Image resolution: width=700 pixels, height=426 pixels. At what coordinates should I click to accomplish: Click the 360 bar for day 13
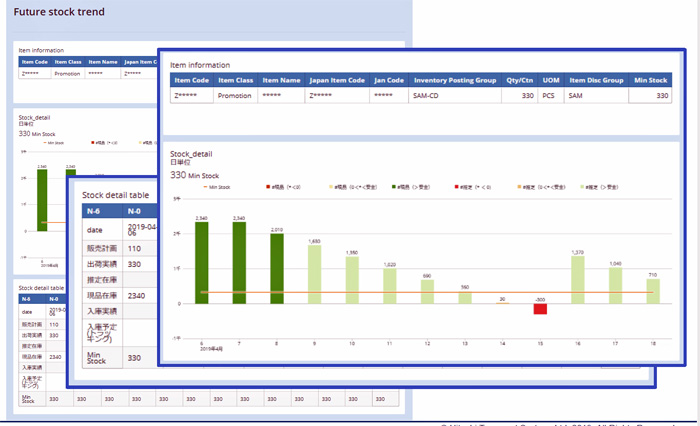(465, 297)
